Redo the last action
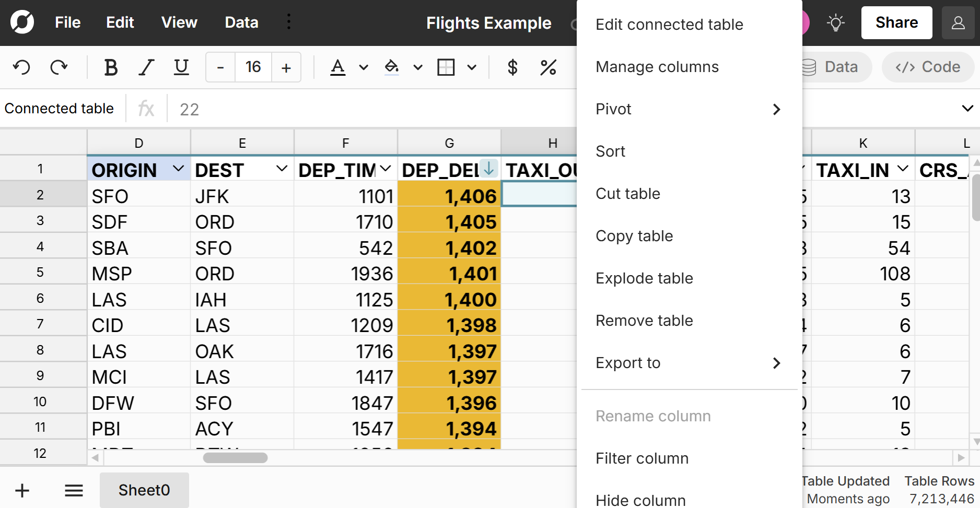The width and height of the screenshot is (980, 508). [x=59, y=67]
